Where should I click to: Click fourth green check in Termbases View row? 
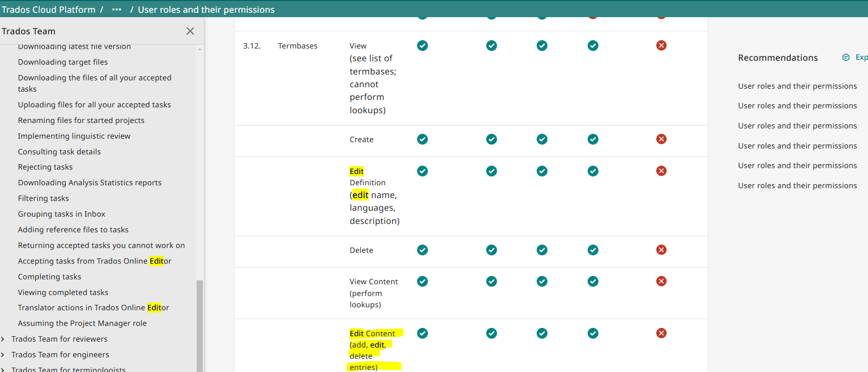point(593,46)
